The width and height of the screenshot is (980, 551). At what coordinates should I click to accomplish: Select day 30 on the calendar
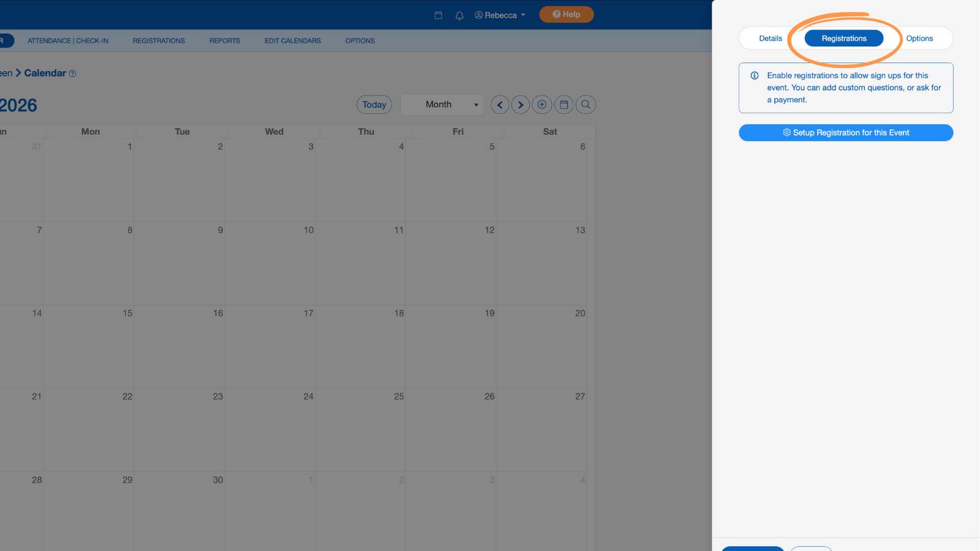218,480
